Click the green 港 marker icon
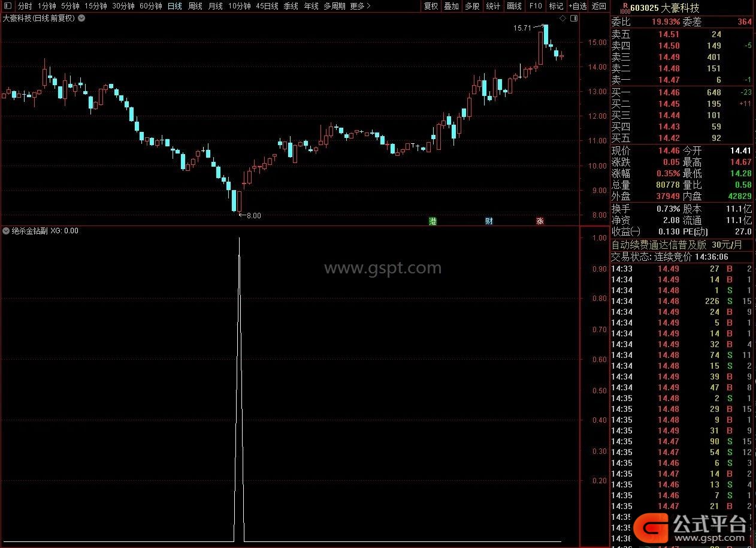The width and height of the screenshot is (756, 548). tap(433, 221)
